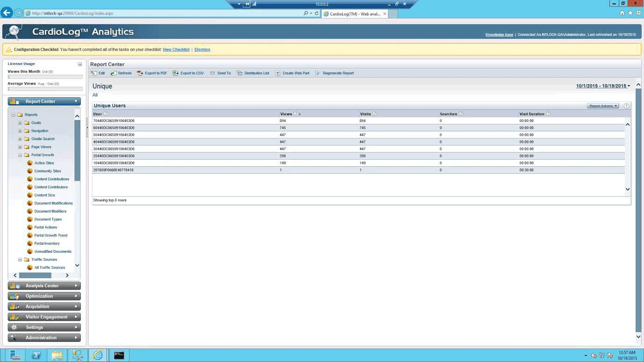644x362 pixels.
Task: Open the Acquisition section
Action: [x=44, y=306]
